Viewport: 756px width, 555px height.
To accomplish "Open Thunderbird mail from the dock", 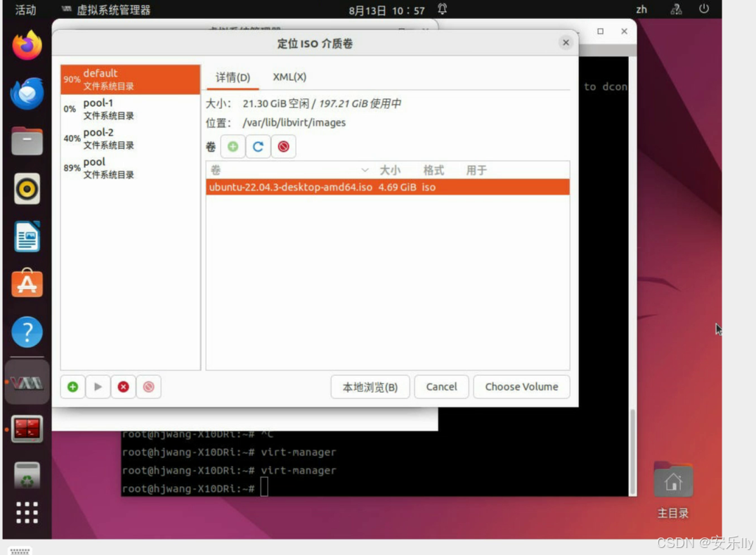I will coord(27,93).
